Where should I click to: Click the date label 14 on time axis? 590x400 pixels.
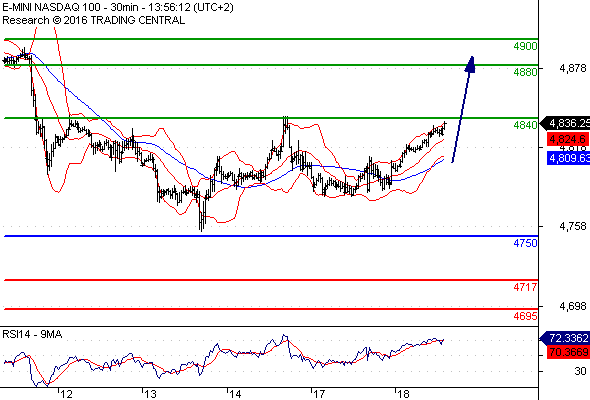click(x=235, y=394)
